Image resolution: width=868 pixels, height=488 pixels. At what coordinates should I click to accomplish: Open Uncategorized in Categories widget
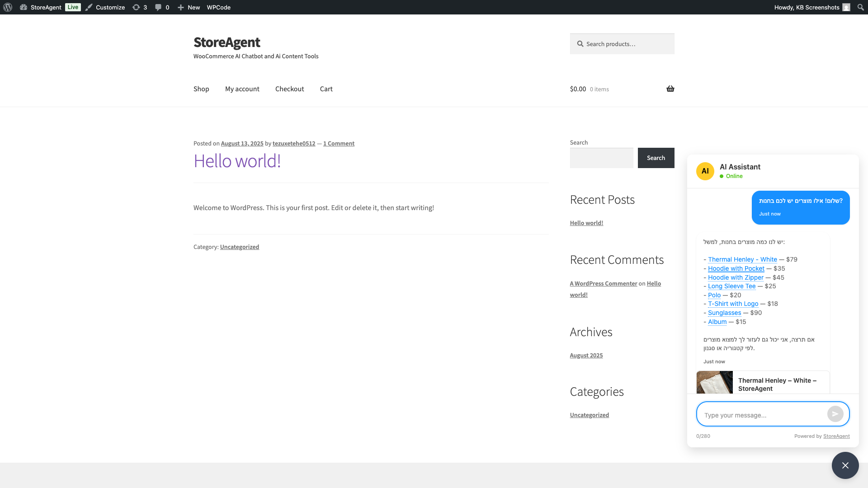pos(590,415)
